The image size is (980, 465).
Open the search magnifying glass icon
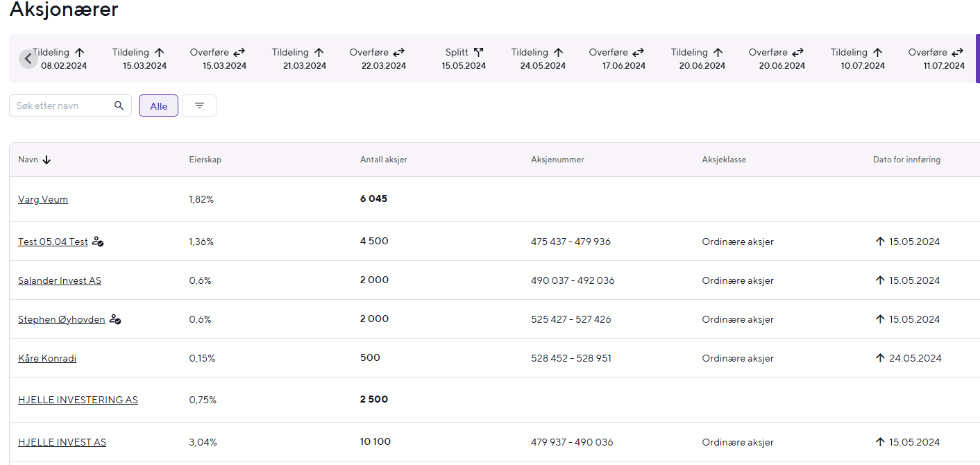point(119,105)
